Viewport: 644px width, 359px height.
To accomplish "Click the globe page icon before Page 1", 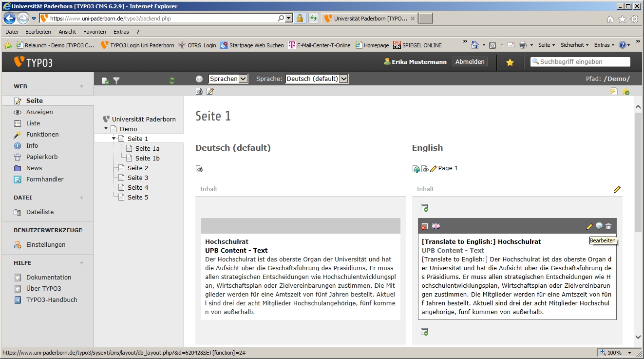I will pos(416,169).
